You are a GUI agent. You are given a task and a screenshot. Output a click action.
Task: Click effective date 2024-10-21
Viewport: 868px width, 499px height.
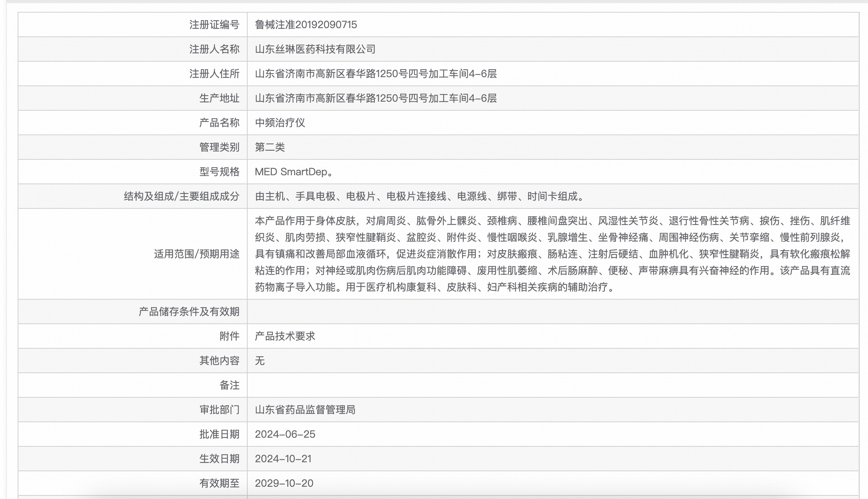click(283, 459)
